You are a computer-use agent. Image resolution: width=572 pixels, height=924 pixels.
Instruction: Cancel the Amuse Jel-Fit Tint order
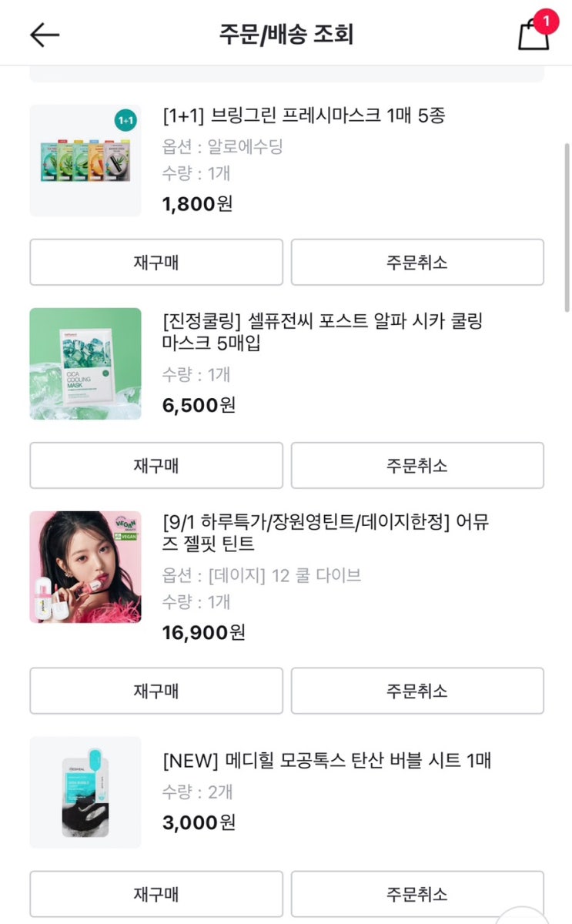click(x=417, y=691)
